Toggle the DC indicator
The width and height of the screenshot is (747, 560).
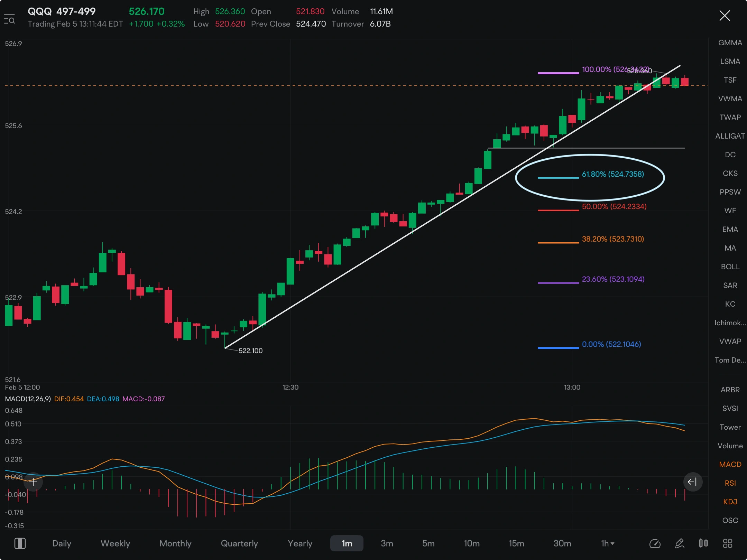pos(730,155)
